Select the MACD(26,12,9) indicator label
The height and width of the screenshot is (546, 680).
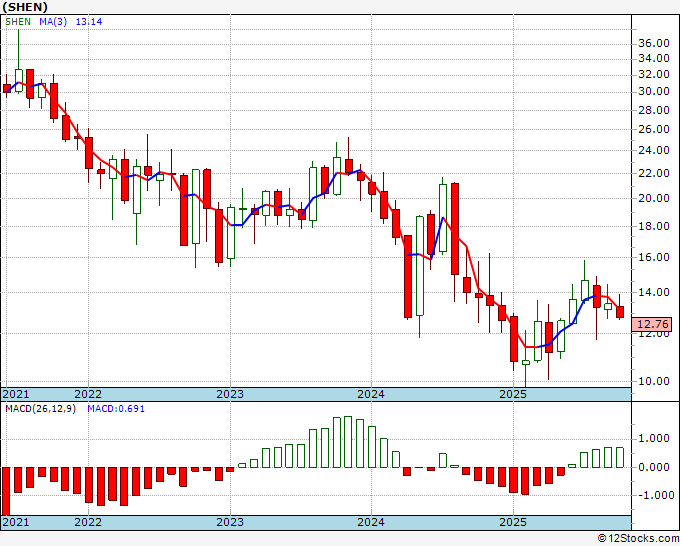(x=40, y=409)
